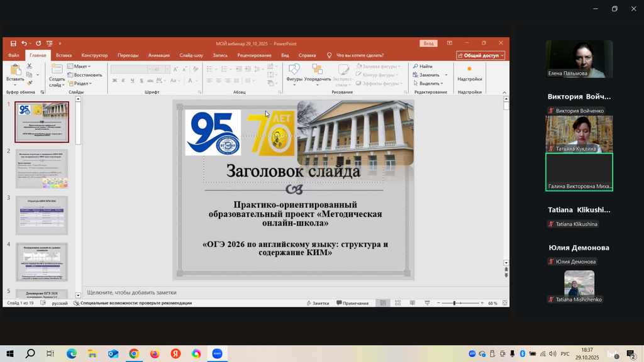Select the Format Painter brush icon
Viewport: 644px width, 362px height.
pos(30,83)
